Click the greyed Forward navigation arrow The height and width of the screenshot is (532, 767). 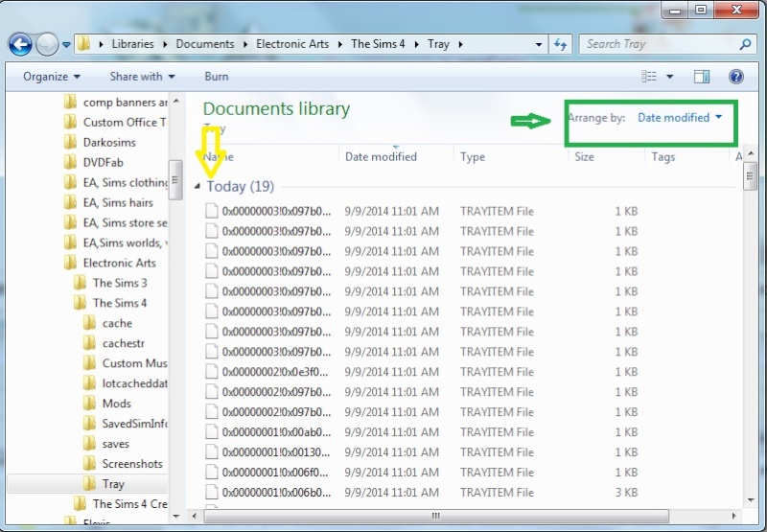point(47,44)
